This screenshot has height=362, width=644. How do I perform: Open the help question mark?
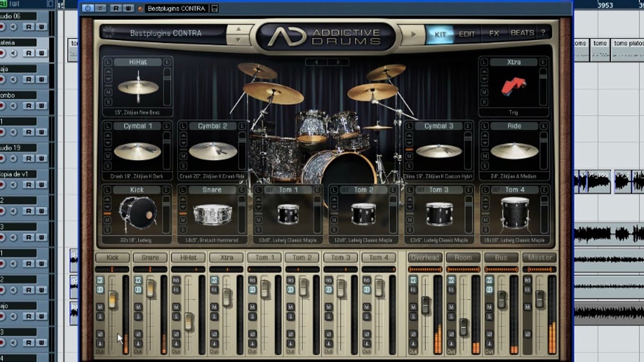tap(543, 33)
